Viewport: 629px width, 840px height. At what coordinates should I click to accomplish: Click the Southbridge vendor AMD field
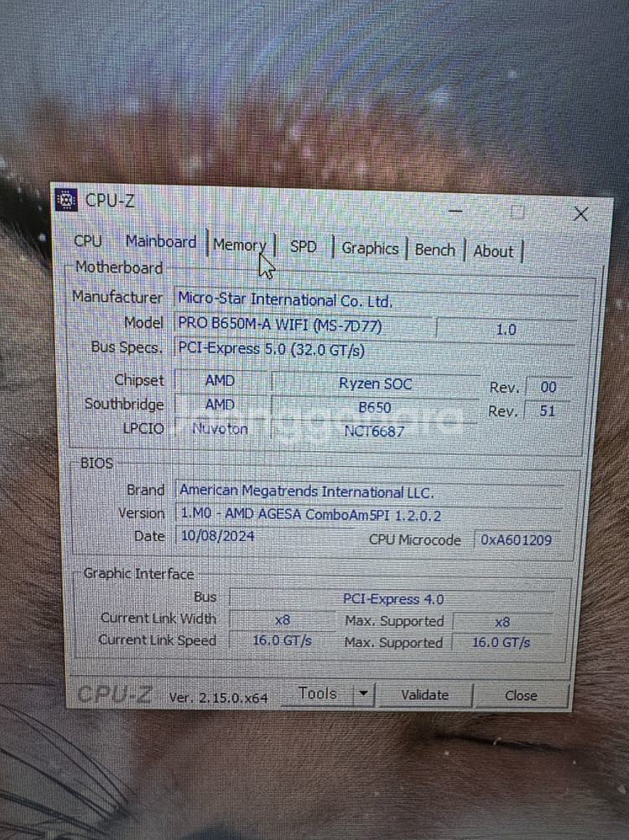[x=220, y=404]
